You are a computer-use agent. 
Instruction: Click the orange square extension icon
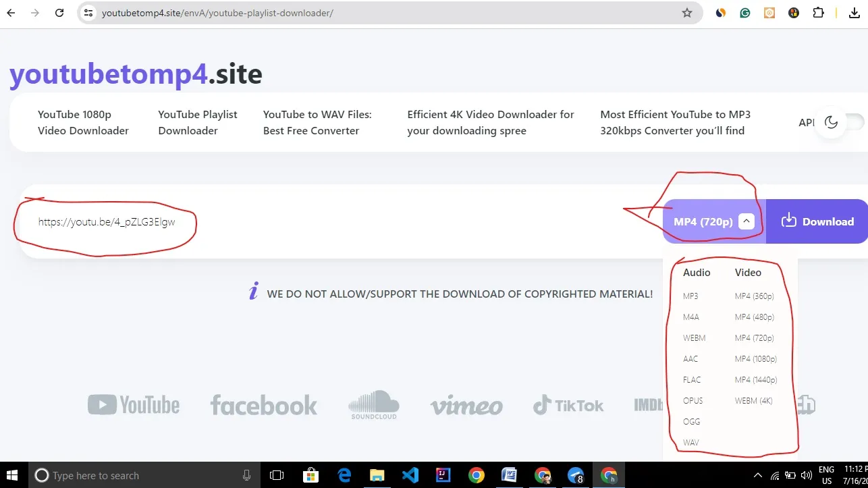click(769, 13)
